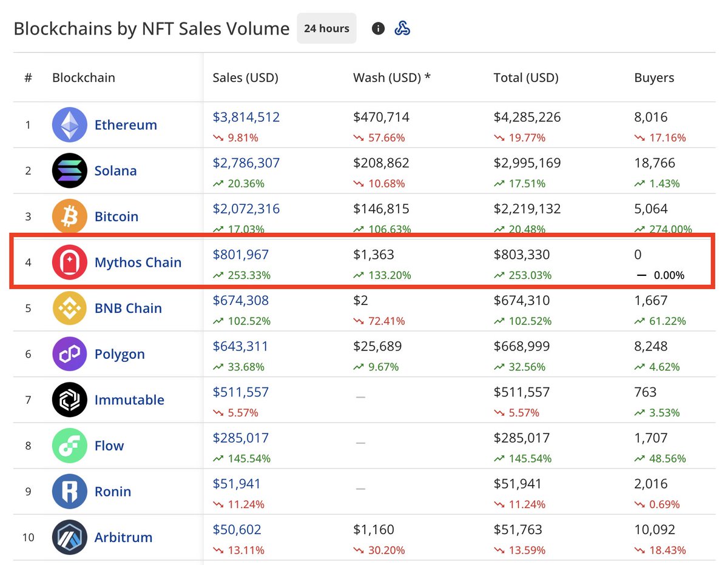The width and height of the screenshot is (728, 565).
Task: Select Ethereum total value $4,285,226
Action: [x=527, y=117]
